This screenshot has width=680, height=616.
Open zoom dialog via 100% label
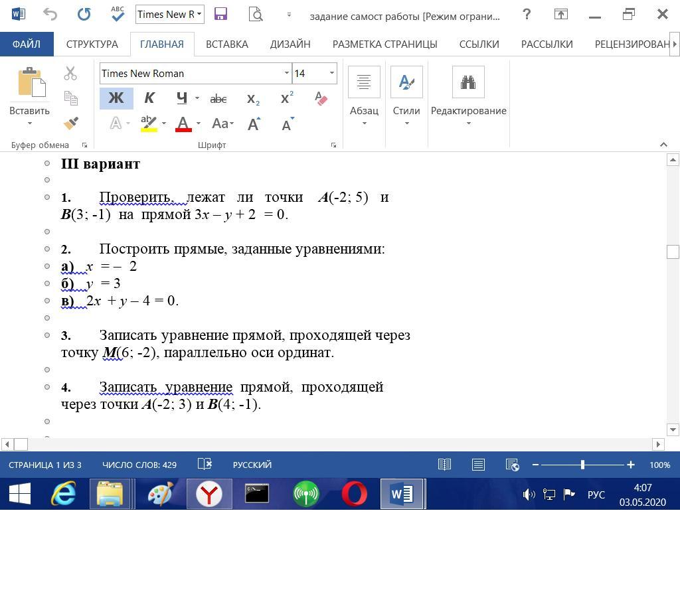[x=659, y=465]
